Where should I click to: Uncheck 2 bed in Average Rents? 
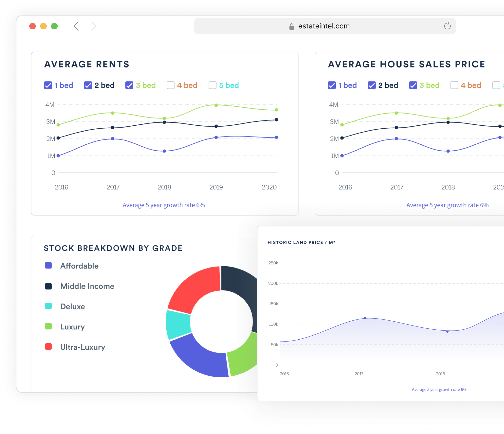click(x=88, y=85)
